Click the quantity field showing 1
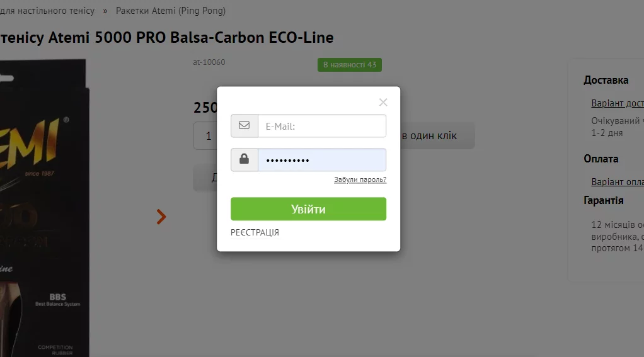This screenshot has height=357, width=644. [x=207, y=136]
